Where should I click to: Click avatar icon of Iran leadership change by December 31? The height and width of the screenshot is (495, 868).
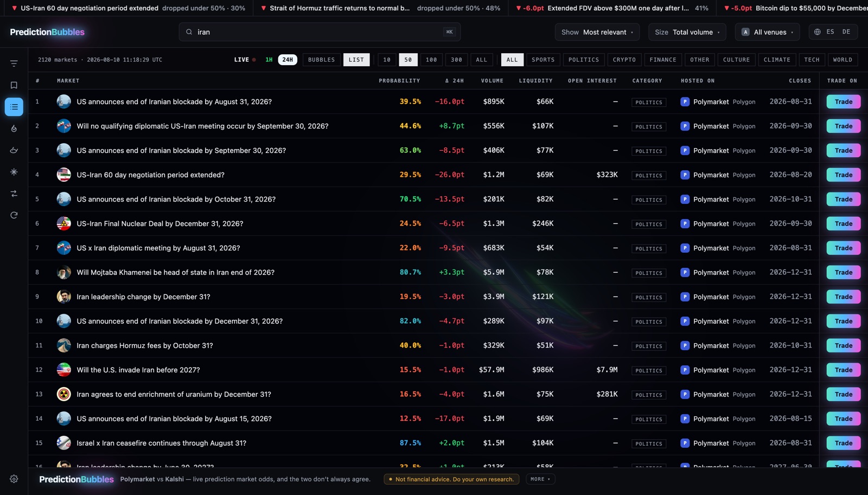point(64,297)
